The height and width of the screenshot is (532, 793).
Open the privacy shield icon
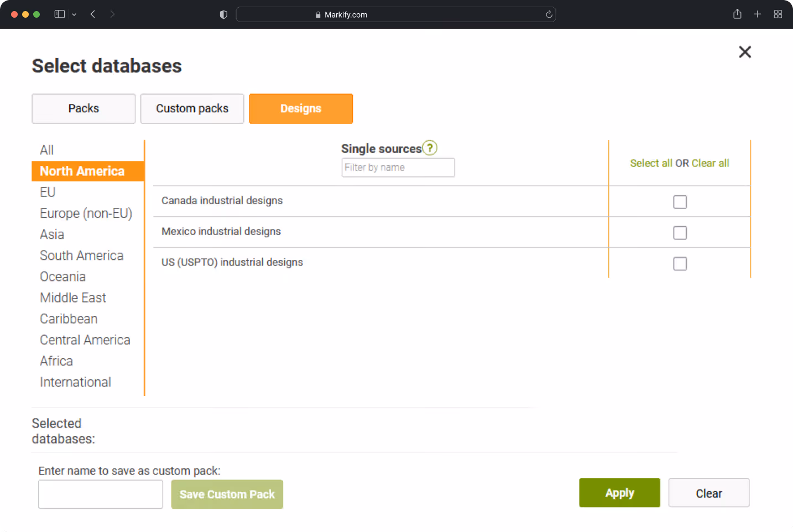(x=223, y=14)
